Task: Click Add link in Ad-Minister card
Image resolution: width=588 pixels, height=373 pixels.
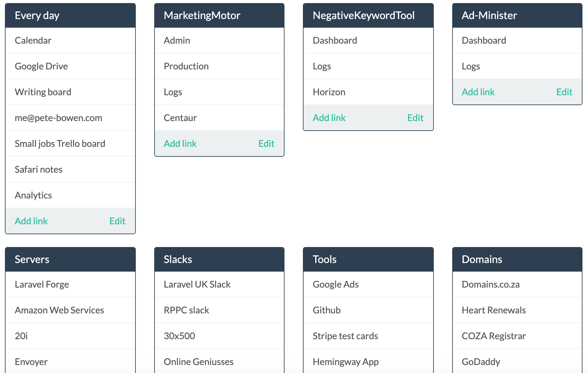Action: [x=478, y=92]
